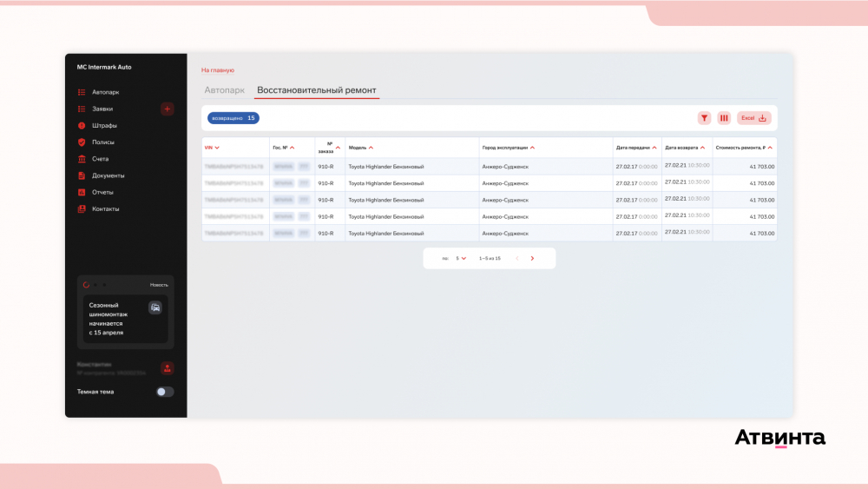
Task: Sort by the Гос. № column arrow
Action: 293,148
